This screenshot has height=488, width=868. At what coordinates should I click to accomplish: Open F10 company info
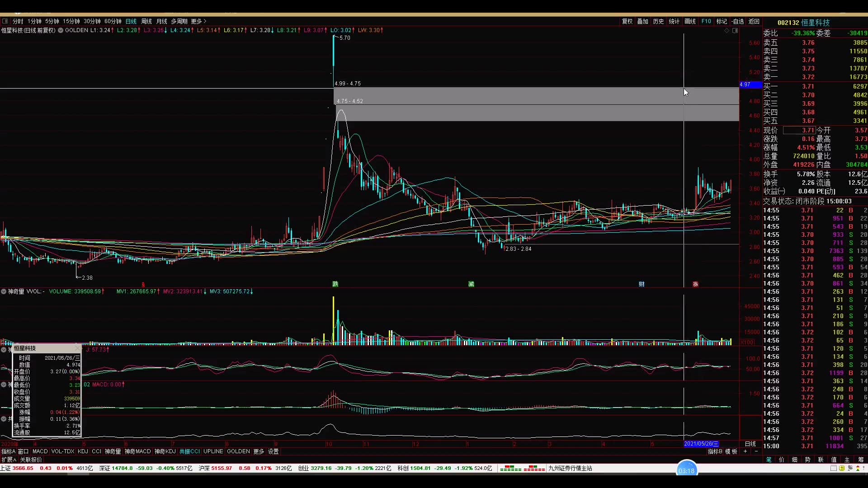[706, 21]
